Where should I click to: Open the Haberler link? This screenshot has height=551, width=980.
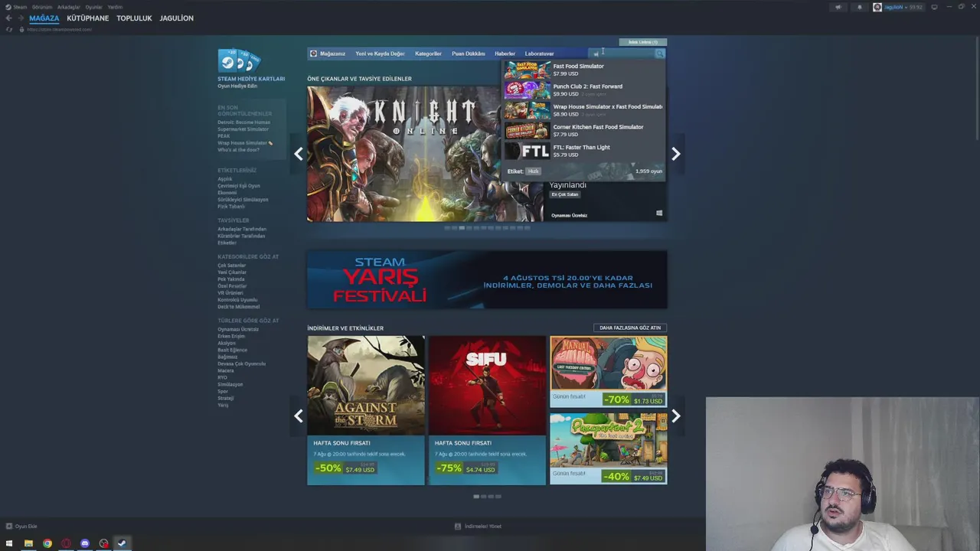click(x=505, y=54)
